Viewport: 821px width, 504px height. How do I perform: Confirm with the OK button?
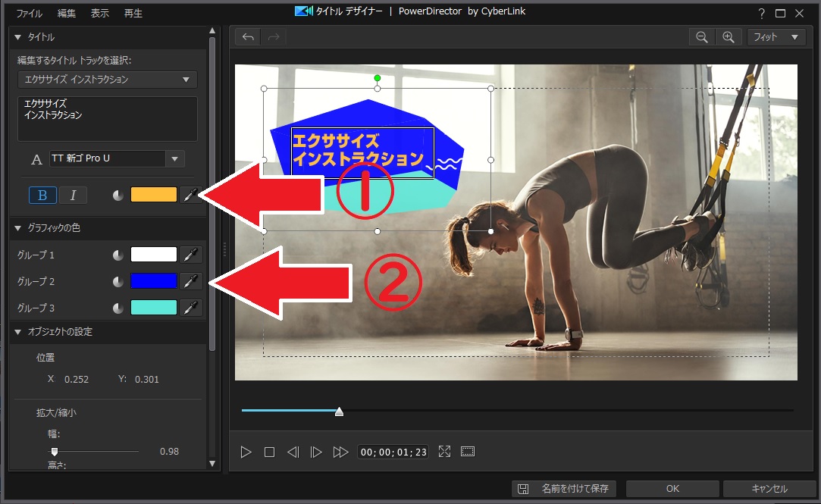673,489
